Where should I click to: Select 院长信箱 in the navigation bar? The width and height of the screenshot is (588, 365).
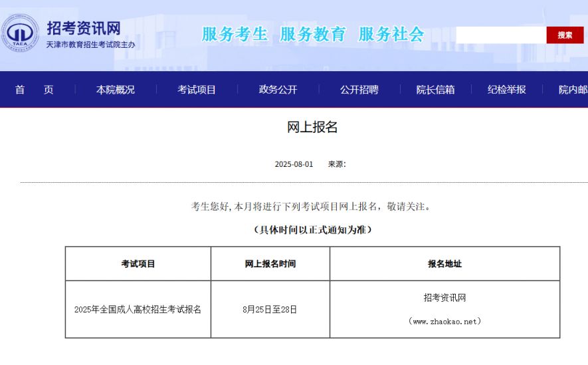(x=435, y=90)
